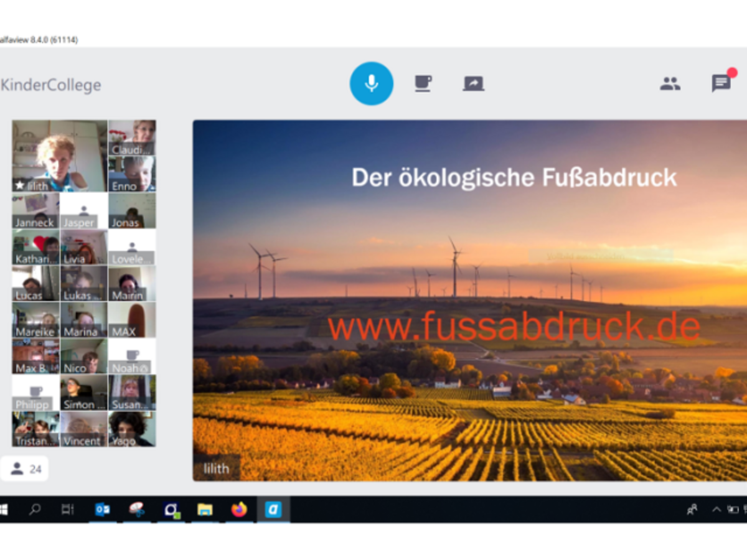
Task: Select the Max B. video tile
Action: 35,357
